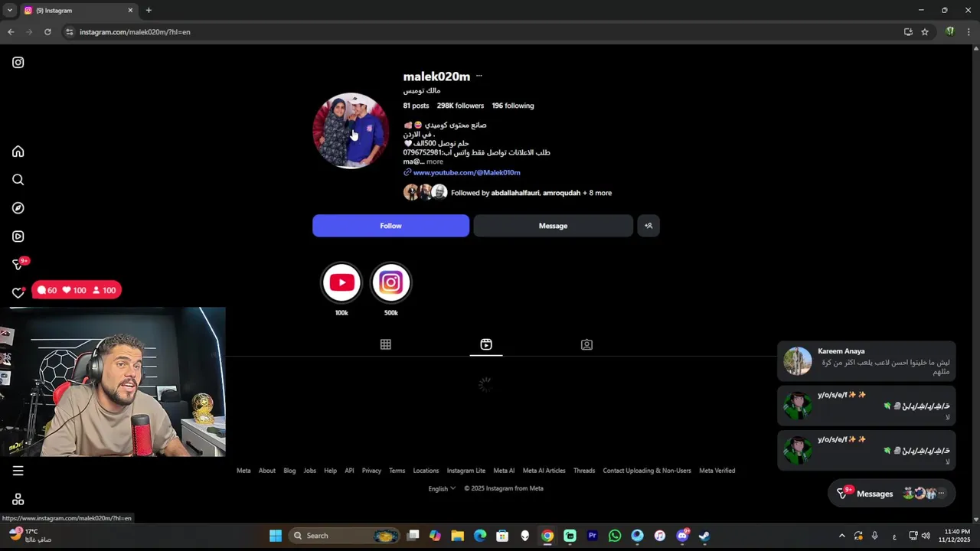Reload the page with the refresh icon

point(47,31)
